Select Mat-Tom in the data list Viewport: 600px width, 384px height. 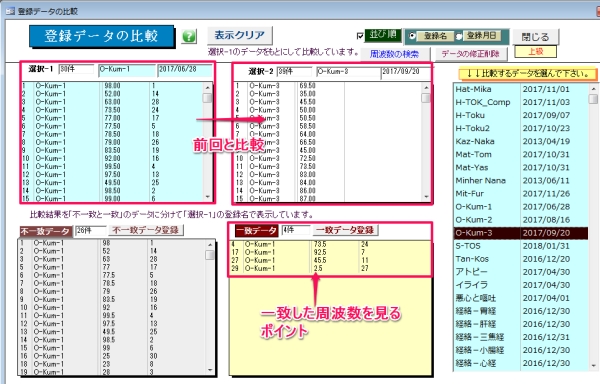pos(520,154)
